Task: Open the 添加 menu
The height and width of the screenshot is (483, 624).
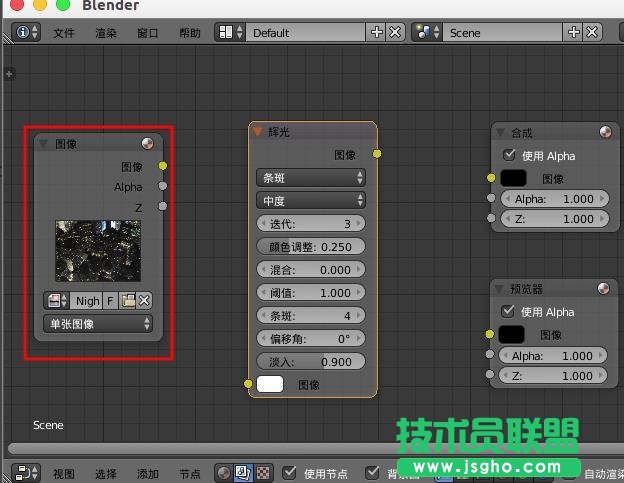Action: [148, 474]
